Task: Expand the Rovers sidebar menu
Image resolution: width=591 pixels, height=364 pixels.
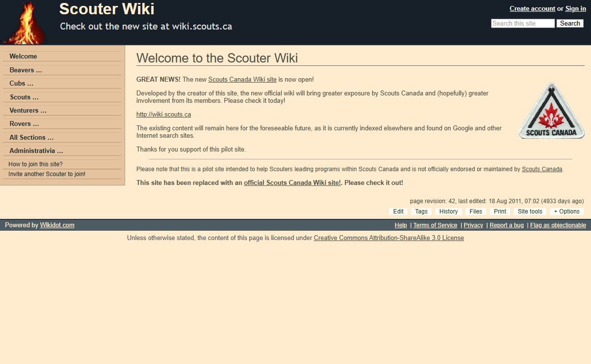Action: (62, 124)
